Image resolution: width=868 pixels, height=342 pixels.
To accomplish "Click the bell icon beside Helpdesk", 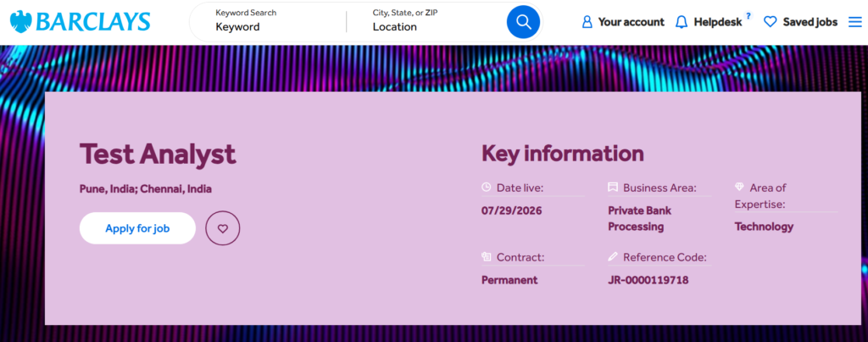I will tap(682, 22).
